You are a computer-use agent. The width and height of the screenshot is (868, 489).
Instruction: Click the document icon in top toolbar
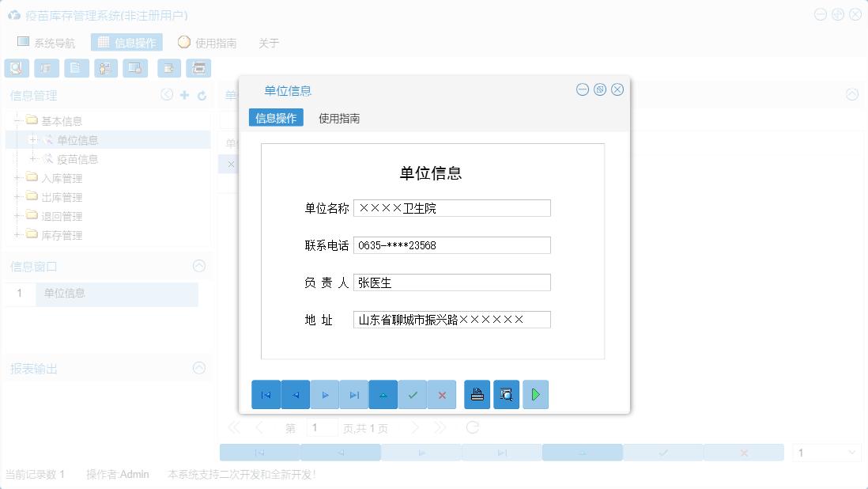76,68
